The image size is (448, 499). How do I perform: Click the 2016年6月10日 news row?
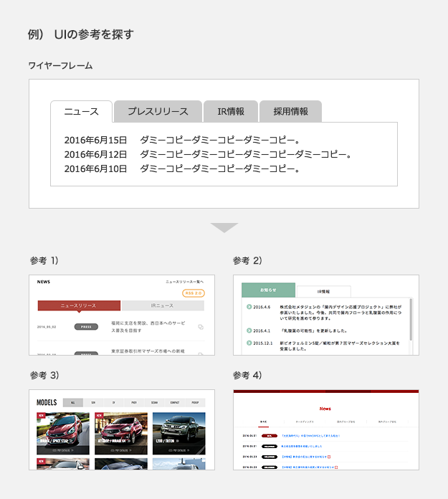[182, 168]
